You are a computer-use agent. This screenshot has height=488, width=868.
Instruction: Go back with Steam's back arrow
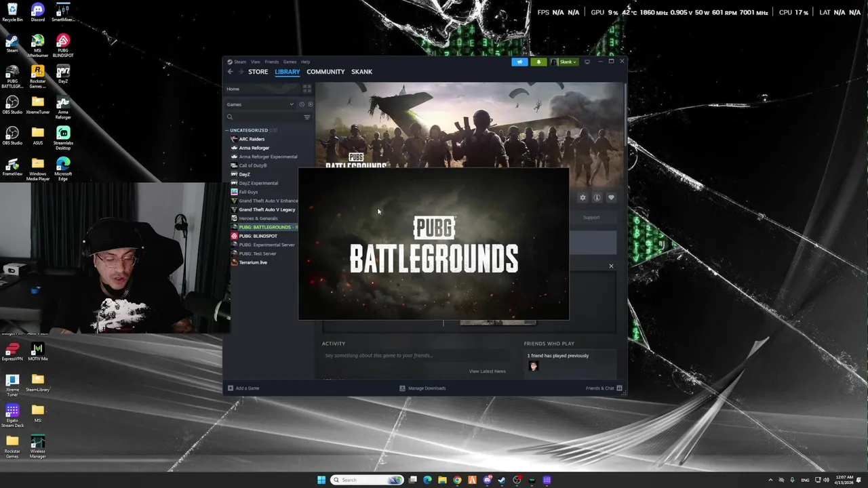(x=230, y=72)
